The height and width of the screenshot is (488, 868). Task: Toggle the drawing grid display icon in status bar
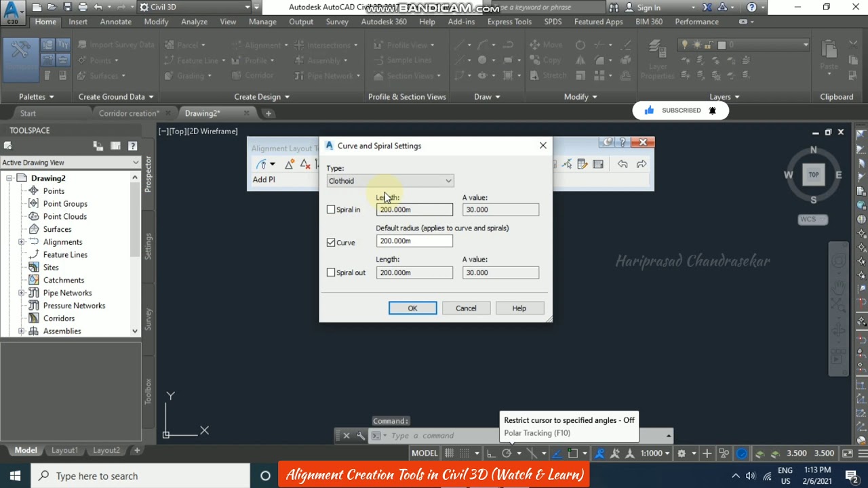[x=449, y=453]
